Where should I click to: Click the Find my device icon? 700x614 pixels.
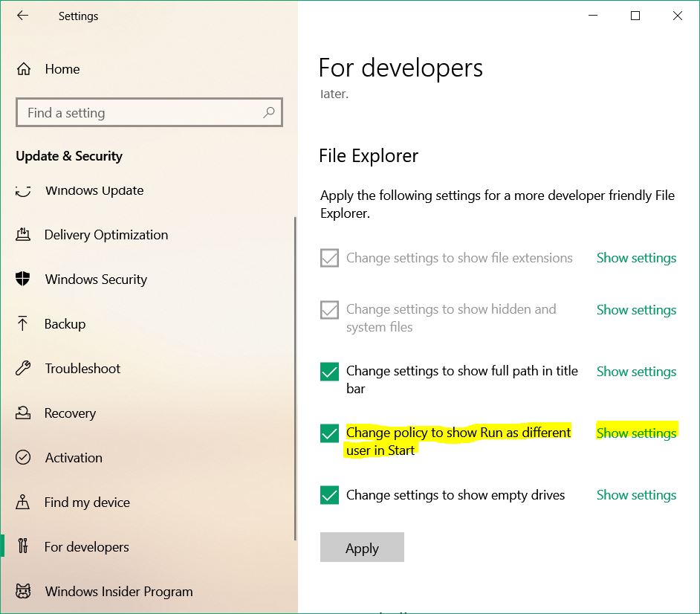coord(23,502)
